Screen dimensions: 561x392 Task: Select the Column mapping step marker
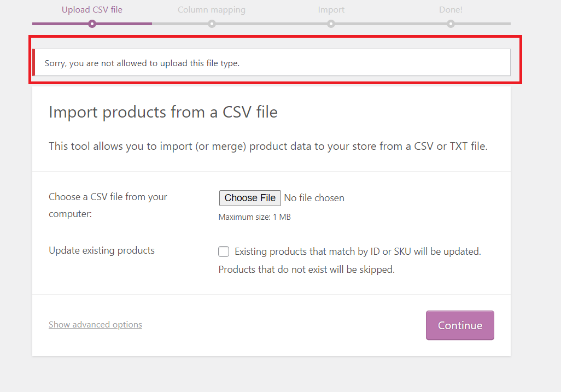[x=212, y=24]
